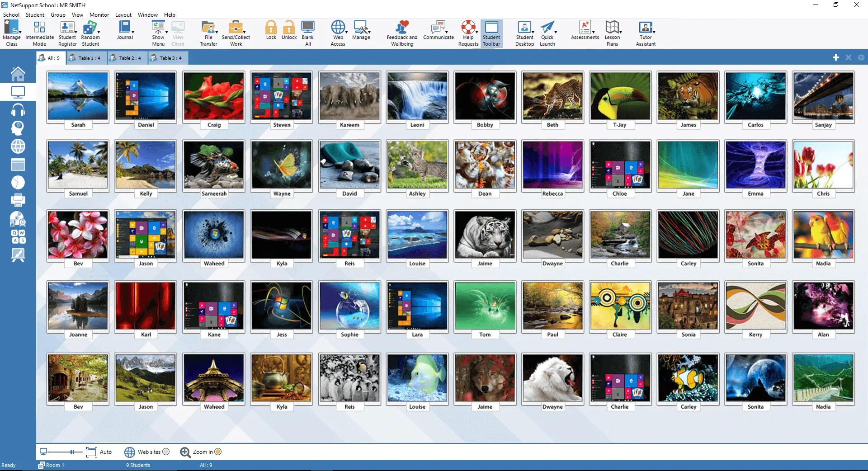Toggle Auto thumbnail sizing
Viewport: 868px width, 471px height.
(x=99, y=452)
